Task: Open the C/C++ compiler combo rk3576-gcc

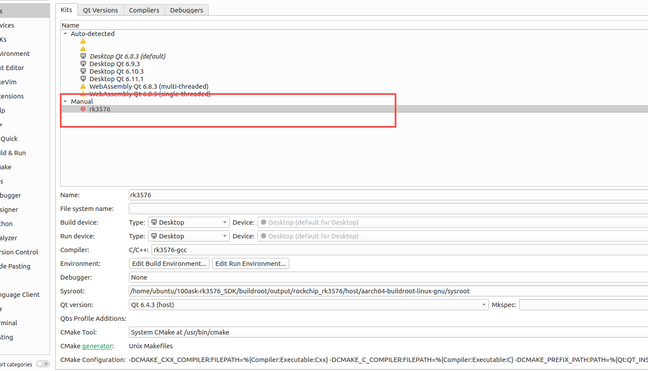Action: point(400,250)
